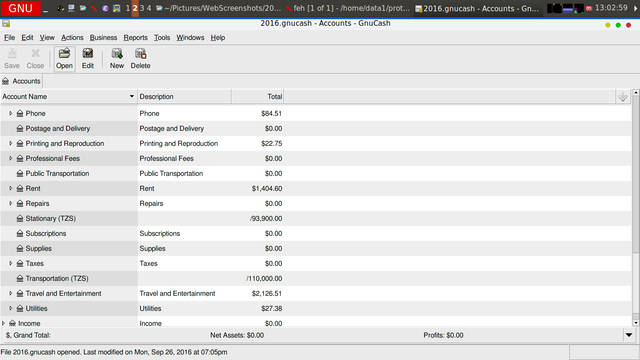Open the Help menu
The image size is (640, 360).
(x=218, y=38)
